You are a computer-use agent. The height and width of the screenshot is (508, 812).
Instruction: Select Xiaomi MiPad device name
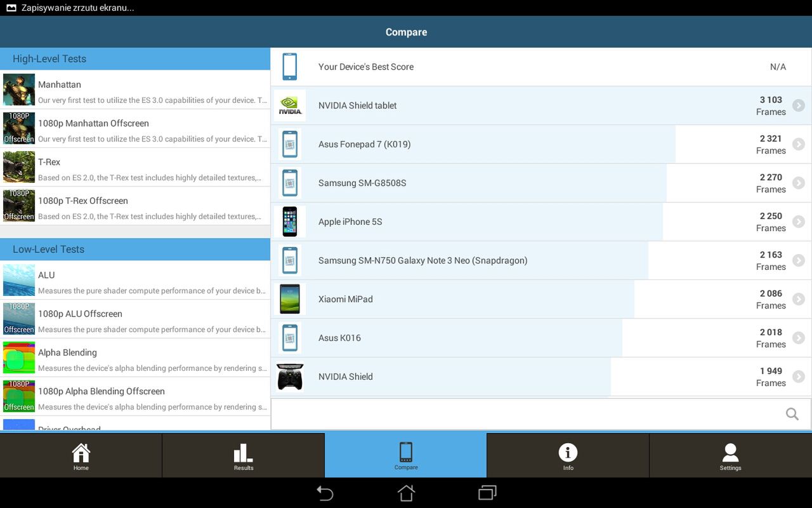click(345, 299)
